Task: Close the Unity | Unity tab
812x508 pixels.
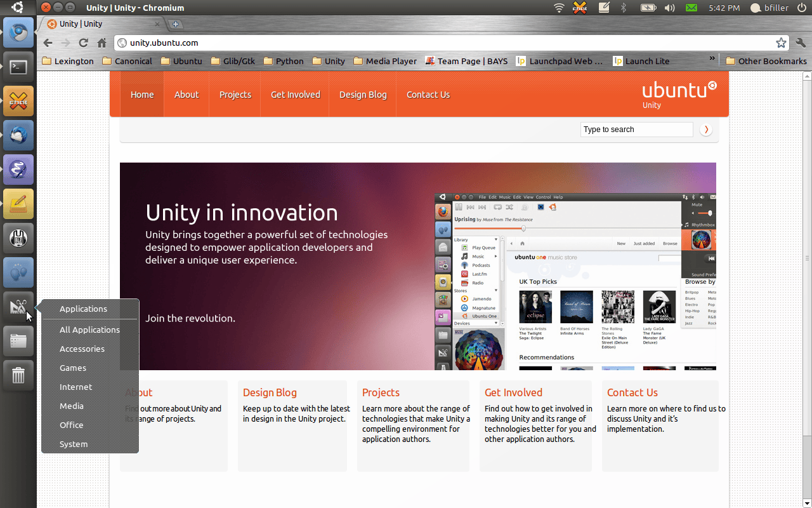Action: coord(158,24)
